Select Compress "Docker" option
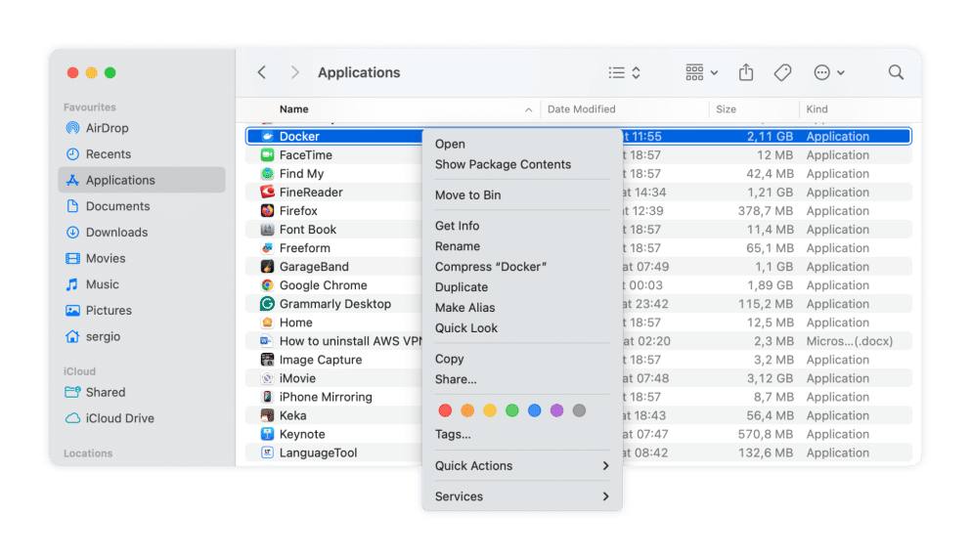 point(522,266)
